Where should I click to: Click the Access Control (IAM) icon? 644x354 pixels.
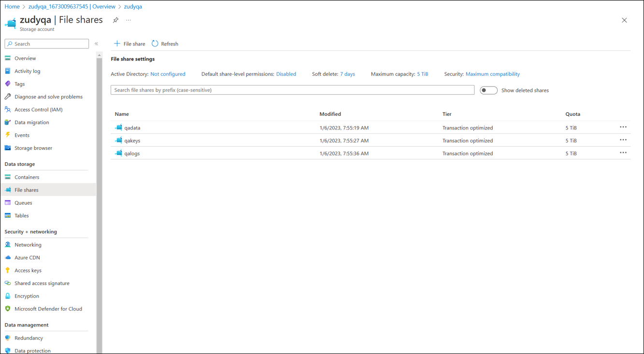click(8, 110)
